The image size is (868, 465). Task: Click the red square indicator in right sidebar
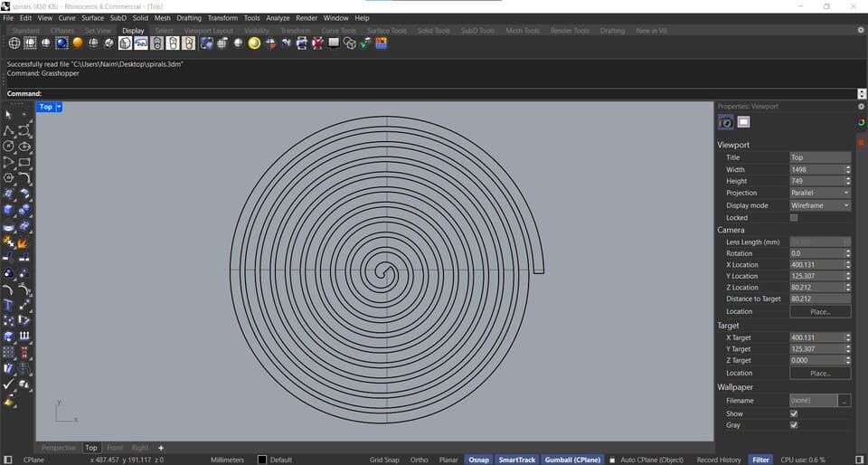coord(861,143)
